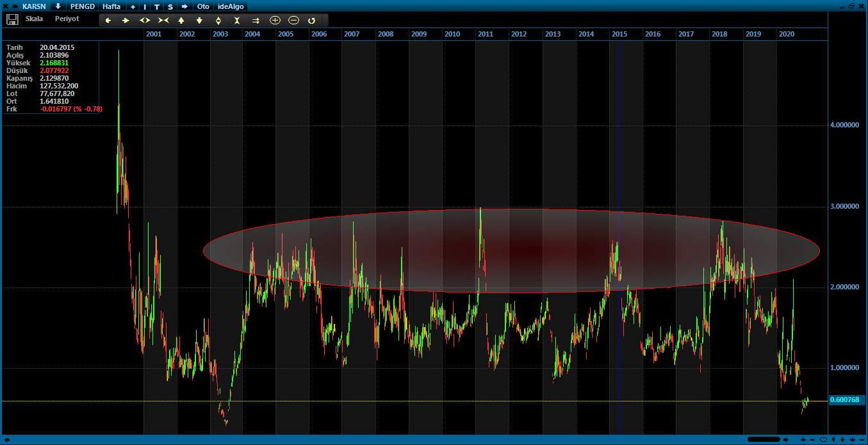This screenshot has width=868, height=445.
Task: Zoom in with circled plus icon
Action: (x=275, y=20)
